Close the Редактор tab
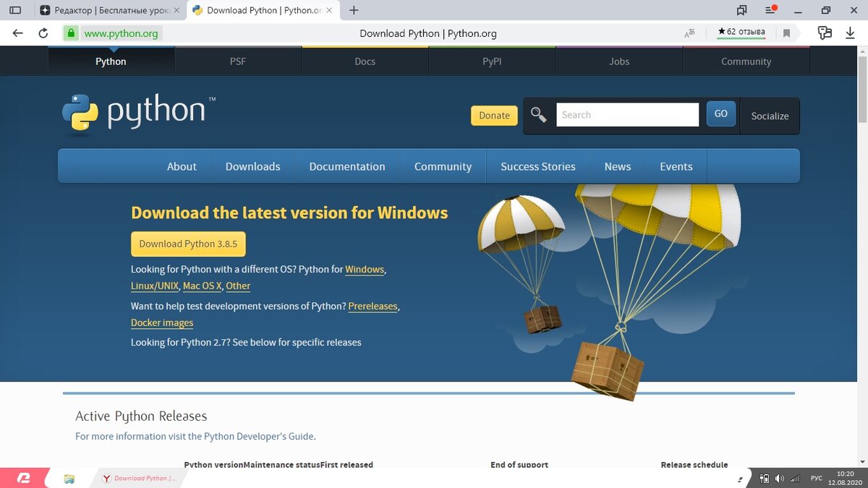 (177, 10)
